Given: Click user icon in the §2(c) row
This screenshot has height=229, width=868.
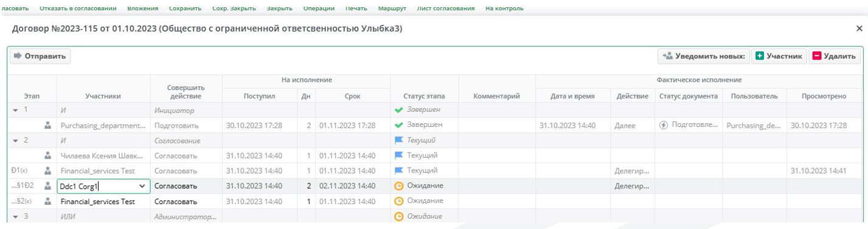Looking at the screenshot, I should point(47,201).
